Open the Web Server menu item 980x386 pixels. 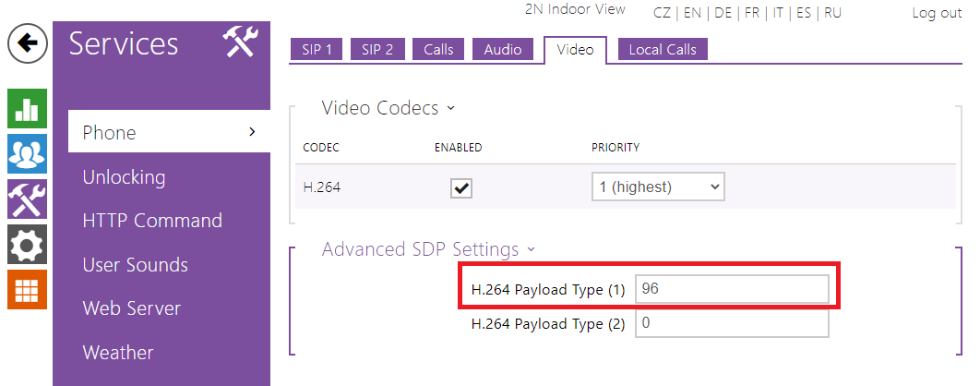[131, 308]
